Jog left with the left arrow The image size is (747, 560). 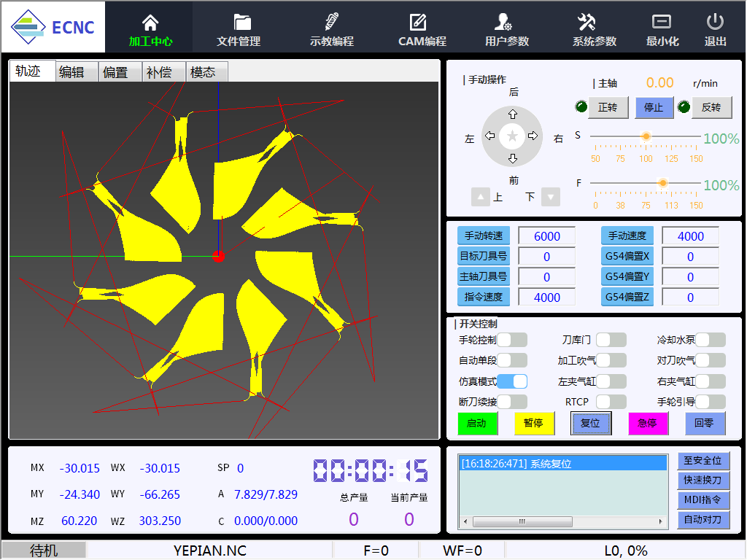489,136
